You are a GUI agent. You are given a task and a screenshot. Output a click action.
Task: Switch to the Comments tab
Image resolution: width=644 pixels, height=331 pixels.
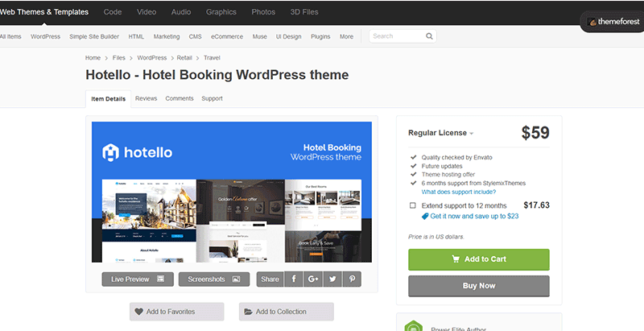point(180,98)
